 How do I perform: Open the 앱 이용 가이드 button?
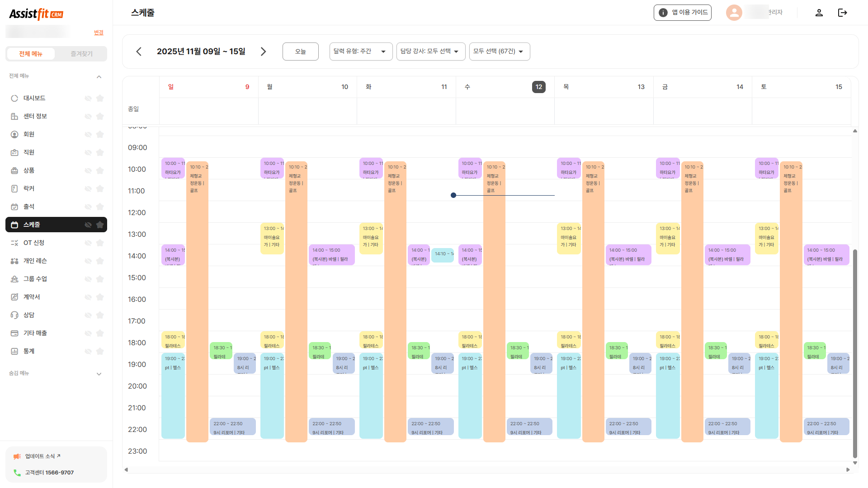(682, 13)
